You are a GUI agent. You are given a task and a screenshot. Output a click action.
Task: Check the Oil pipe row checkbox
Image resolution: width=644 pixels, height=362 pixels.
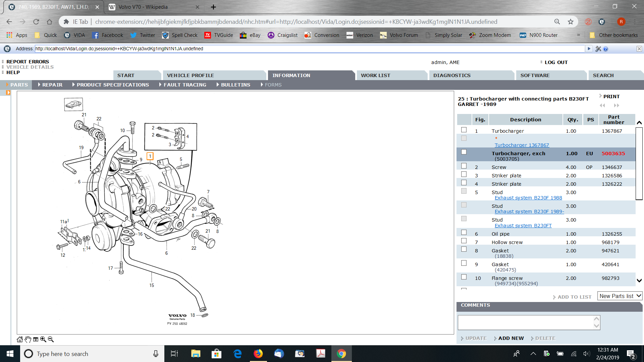click(464, 233)
